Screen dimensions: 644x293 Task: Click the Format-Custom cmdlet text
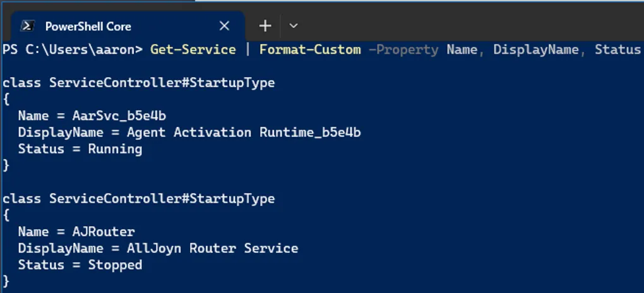point(310,49)
